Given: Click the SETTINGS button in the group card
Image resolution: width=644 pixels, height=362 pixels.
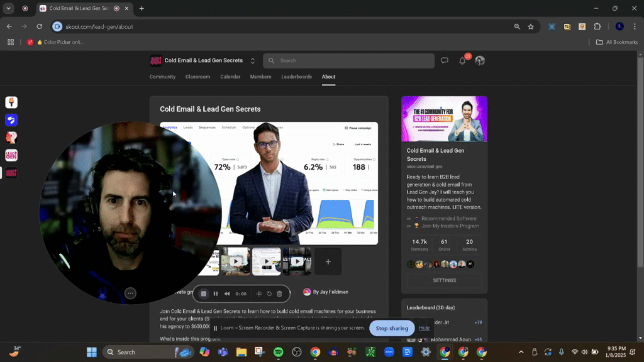Looking at the screenshot, I should pyautogui.click(x=445, y=280).
